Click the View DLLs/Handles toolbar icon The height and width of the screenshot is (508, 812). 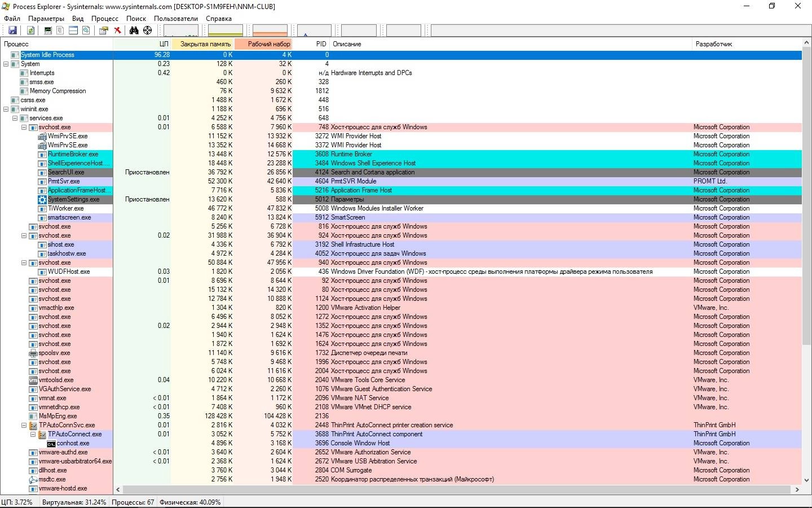(86, 30)
